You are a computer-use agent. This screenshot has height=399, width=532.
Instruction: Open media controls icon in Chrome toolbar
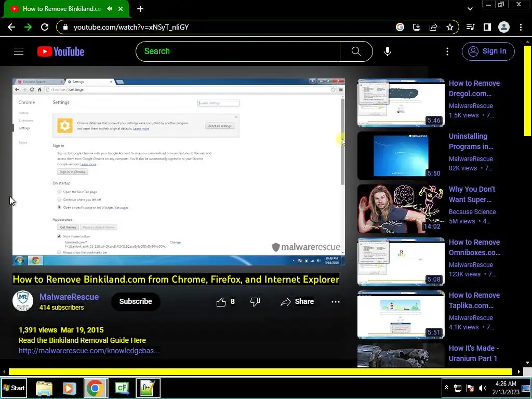(x=471, y=27)
